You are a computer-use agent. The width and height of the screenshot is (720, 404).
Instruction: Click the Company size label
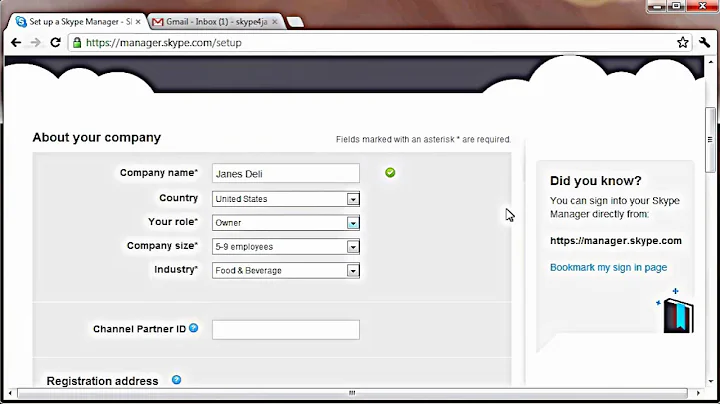[x=163, y=246]
